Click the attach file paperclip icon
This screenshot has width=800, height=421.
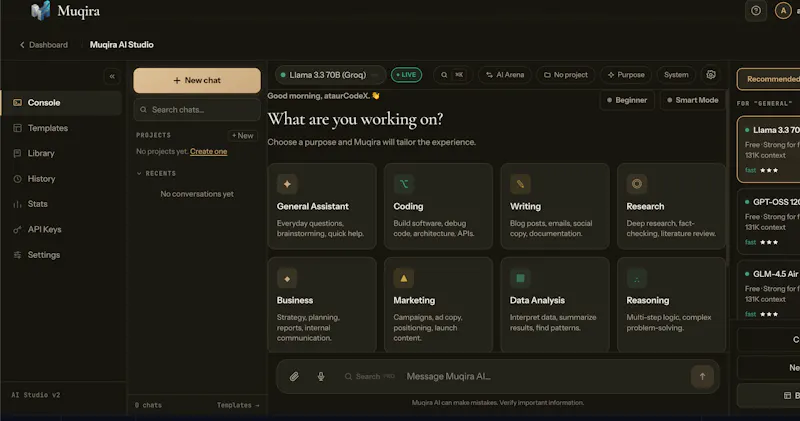click(x=294, y=377)
